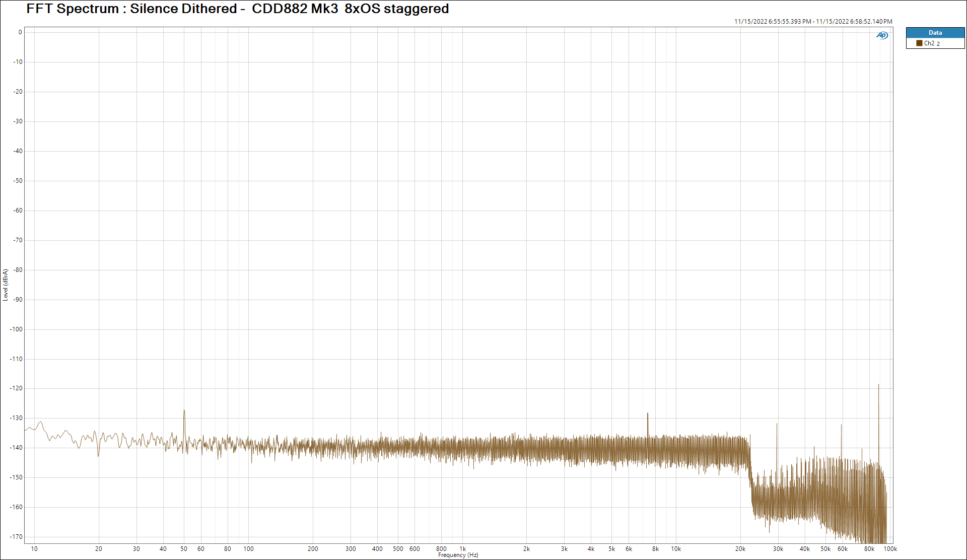Viewport: 967px width, 560px height.
Task: Click the 100k frequency tick label
Action: [x=890, y=549]
